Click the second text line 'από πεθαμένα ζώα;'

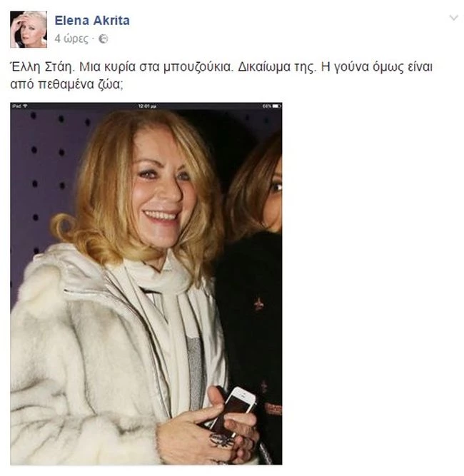67,84
